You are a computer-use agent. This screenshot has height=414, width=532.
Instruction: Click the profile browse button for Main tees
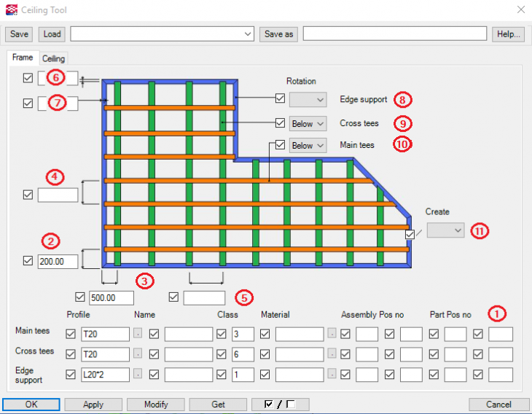137,335
